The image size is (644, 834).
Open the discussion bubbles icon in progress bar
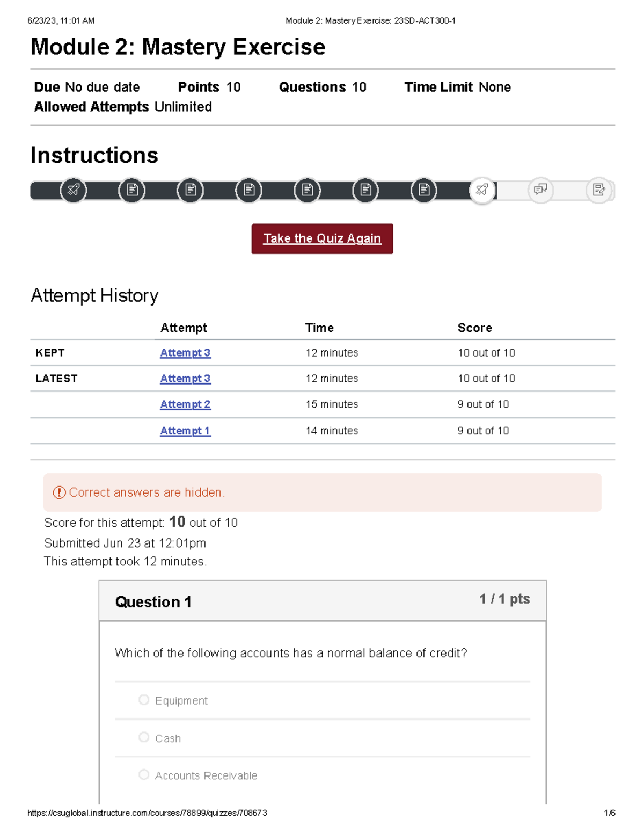point(540,190)
